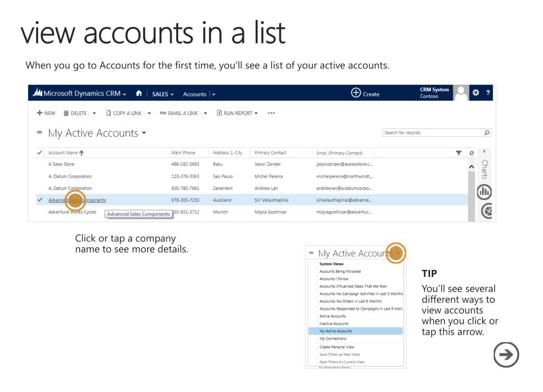543x392 pixels.
Task: Click the NEW plus button
Action: pos(46,113)
